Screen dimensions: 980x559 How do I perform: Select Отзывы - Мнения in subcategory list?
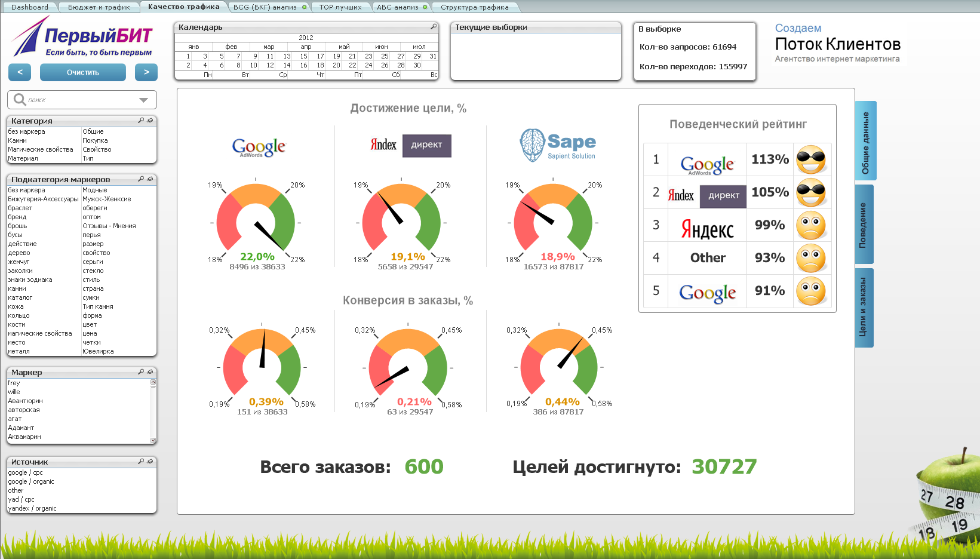[x=119, y=226]
